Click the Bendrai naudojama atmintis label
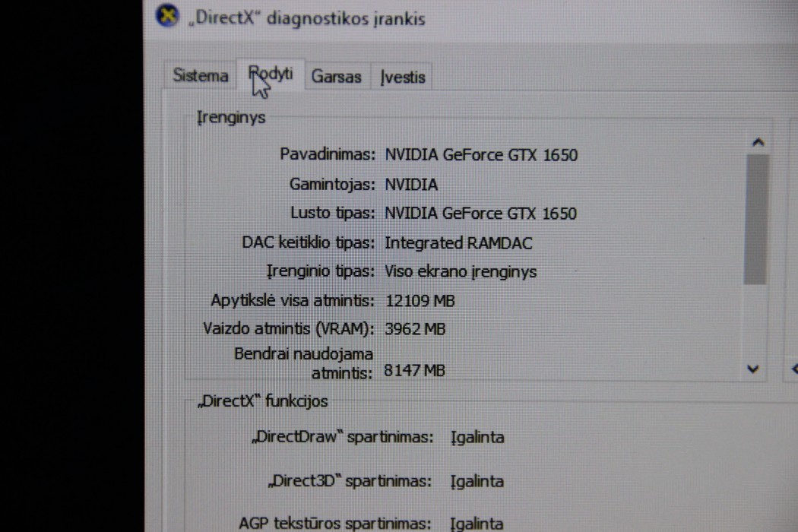 click(304, 363)
